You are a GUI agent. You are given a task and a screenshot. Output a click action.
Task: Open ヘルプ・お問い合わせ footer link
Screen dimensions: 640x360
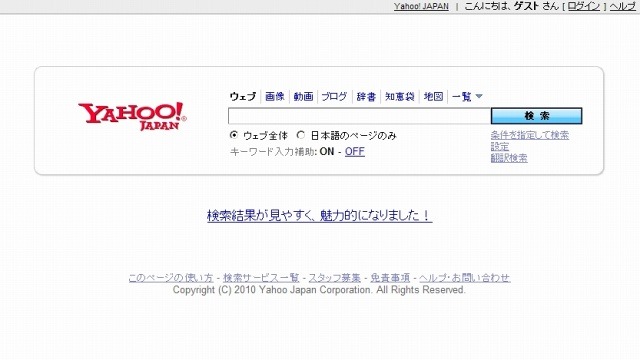point(464,278)
